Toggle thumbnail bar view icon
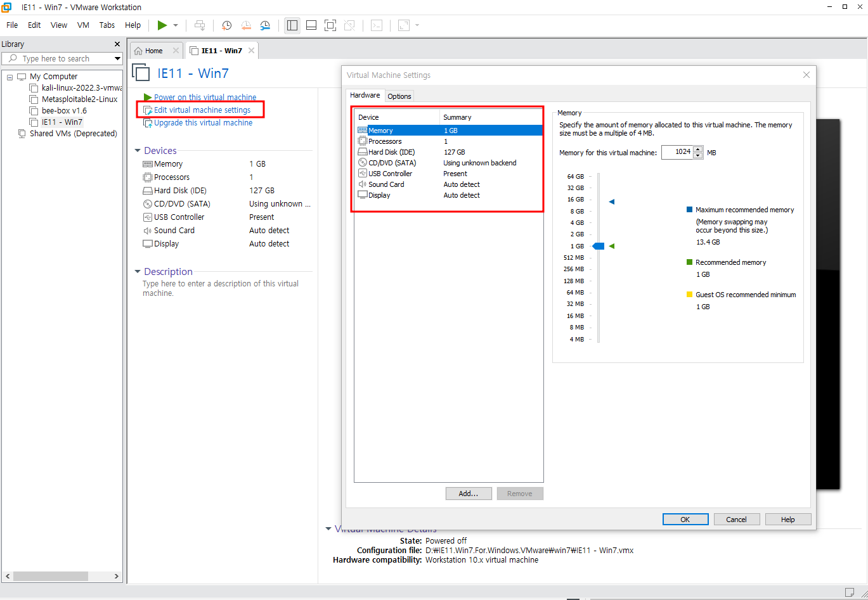This screenshot has height=600, width=868. tap(311, 25)
